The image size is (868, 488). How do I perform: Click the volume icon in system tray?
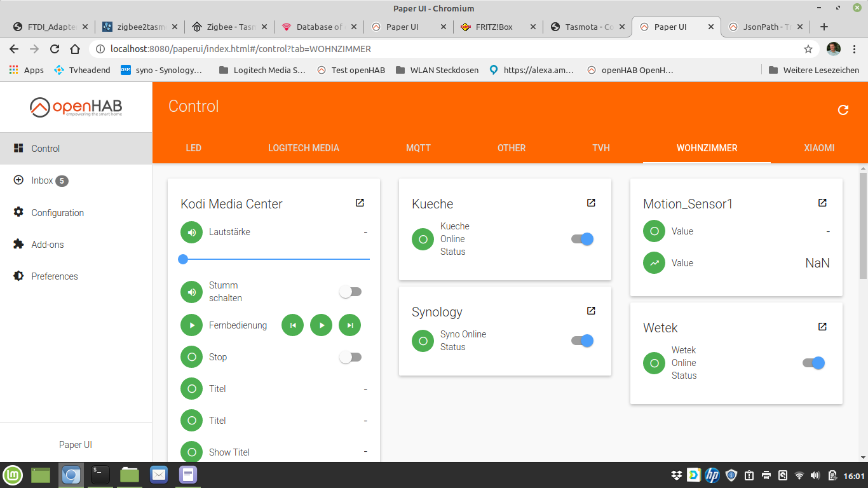(x=815, y=475)
